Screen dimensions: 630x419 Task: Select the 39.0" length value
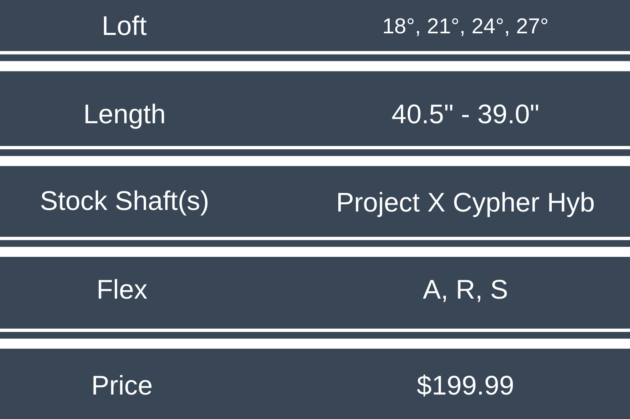click(510, 114)
